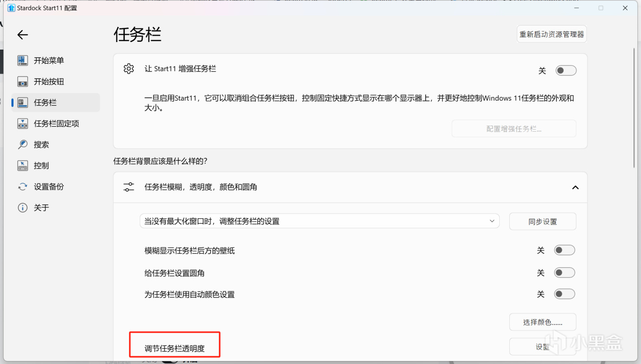Open the 控制 section
641x364 pixels.
pos(56,166)
